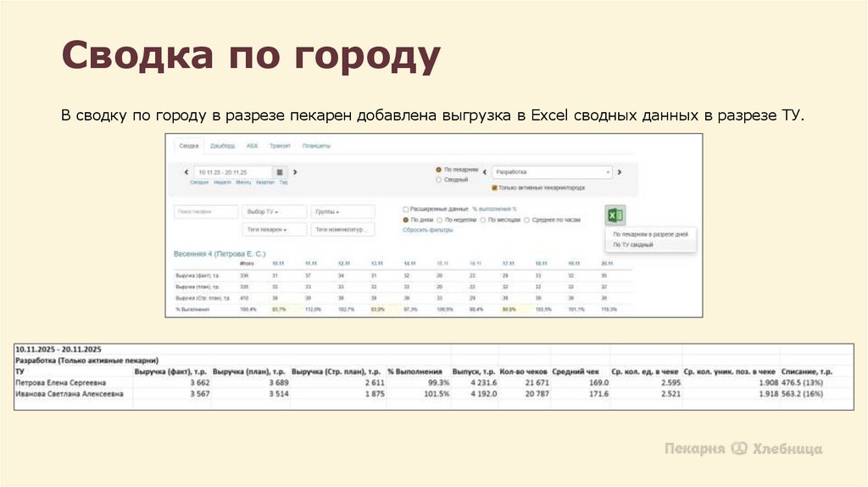Enable Расширенные данные checkbox

click(406, 210)
